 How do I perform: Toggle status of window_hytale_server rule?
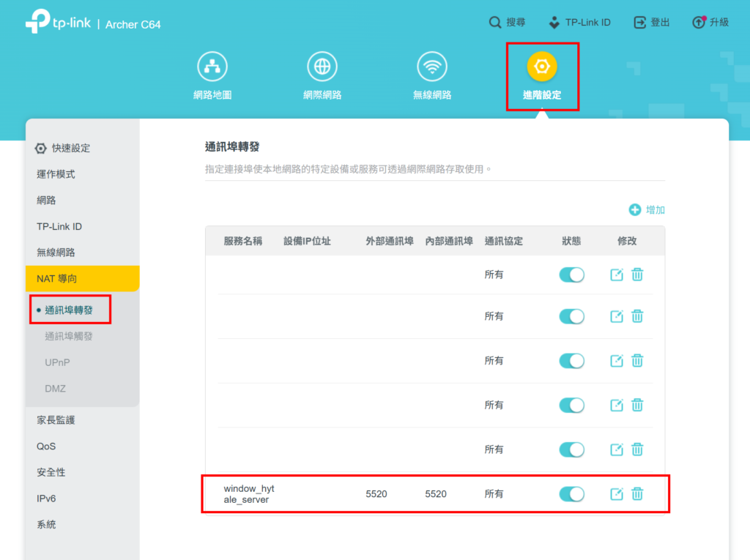[571, 494]
